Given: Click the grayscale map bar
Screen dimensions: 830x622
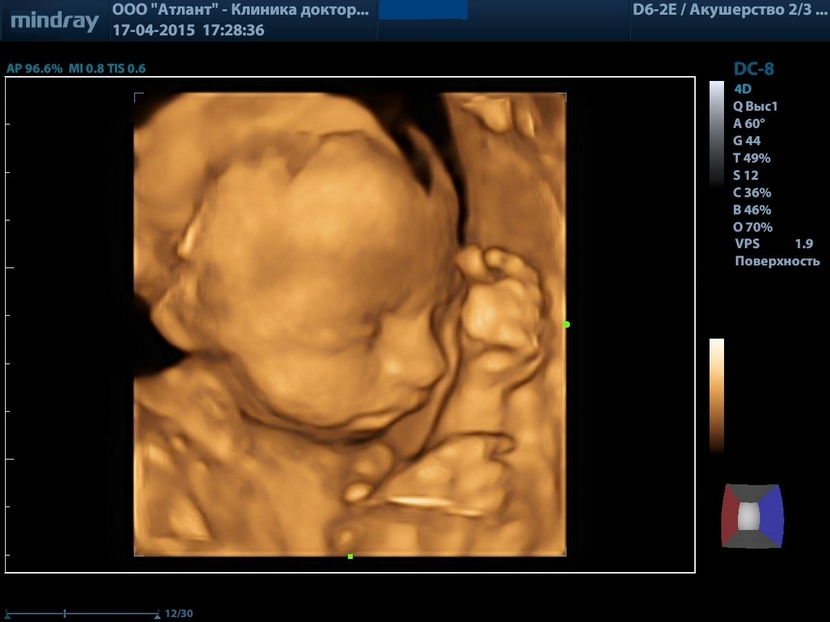Looking at the screenshot, I should (716, 133).
